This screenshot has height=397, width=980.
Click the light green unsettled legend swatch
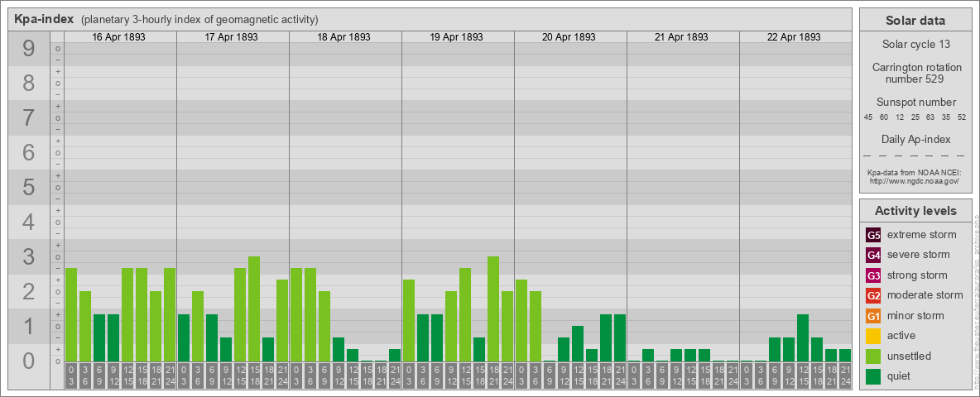pyautogui.click(x=874, y=356)
